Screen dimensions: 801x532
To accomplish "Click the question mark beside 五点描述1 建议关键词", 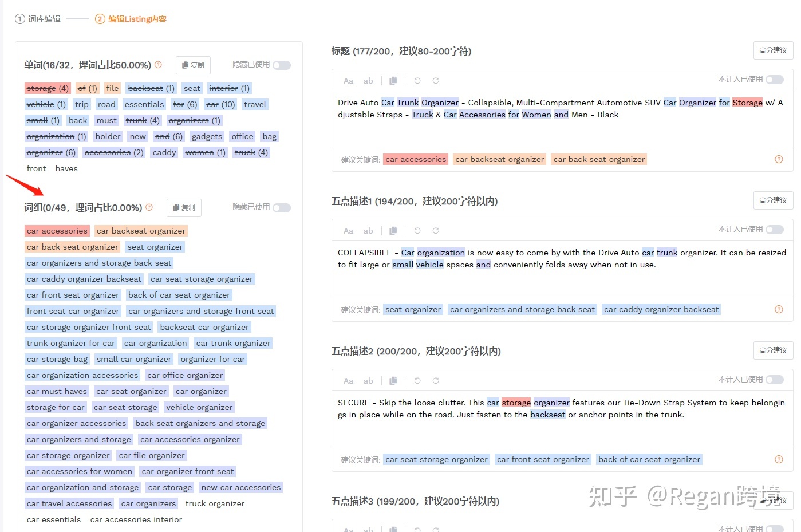I will pos(779,309).
